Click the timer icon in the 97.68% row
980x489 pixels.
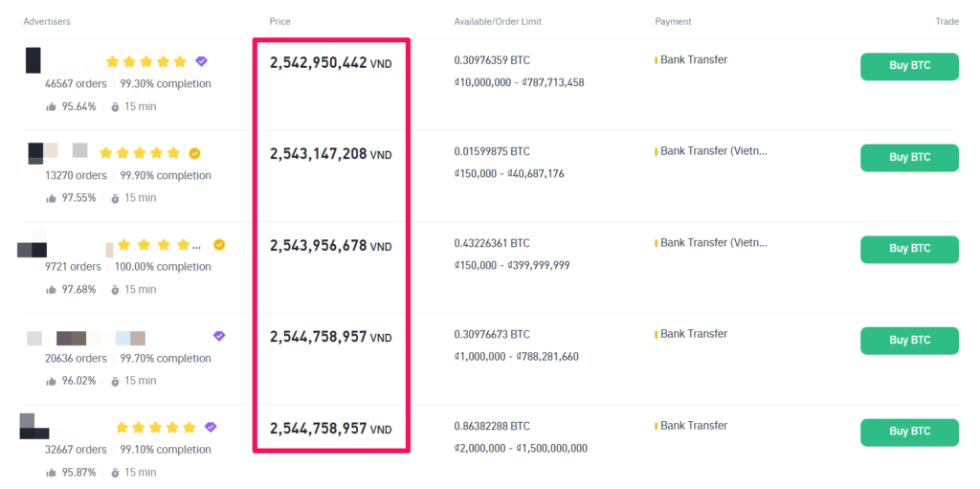pyautogui.click(x=115, y=290)
